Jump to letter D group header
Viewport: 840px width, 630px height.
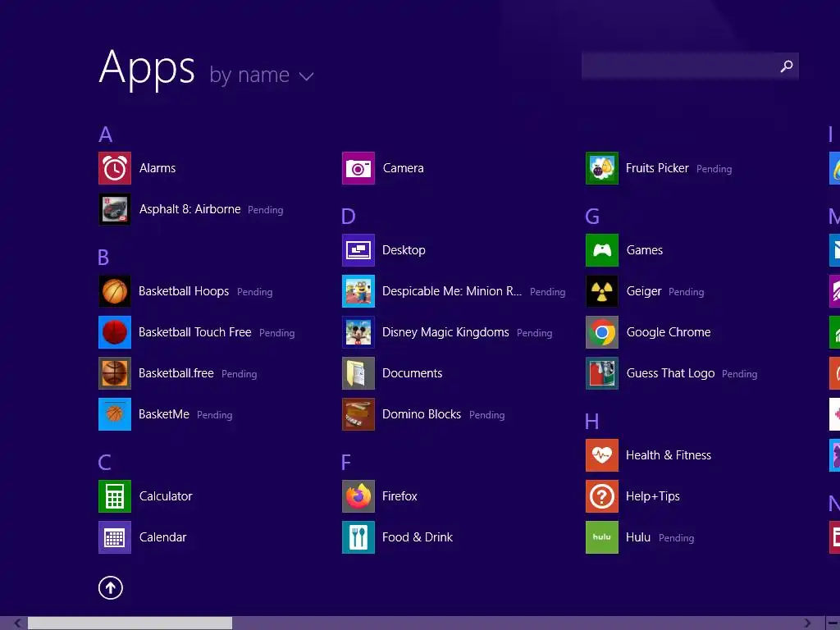pyautogui.click(x=348, y=217)
